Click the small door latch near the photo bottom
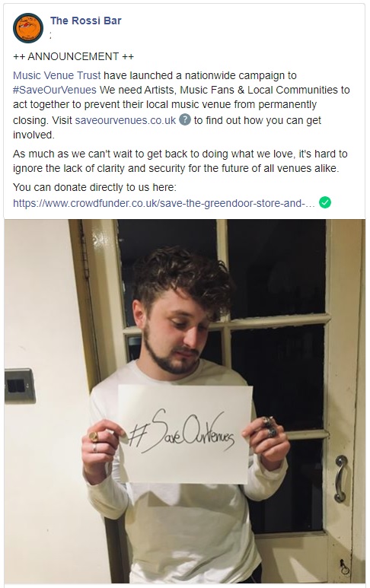The width and height of the screenshot is (370, 588). 344,567
